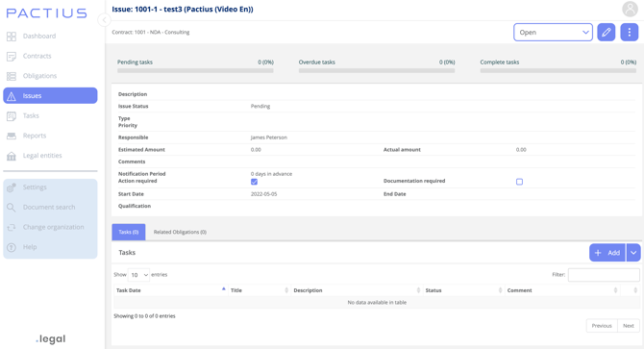This screenshot has width=644, height=349.
Task: Click the responsible name James Peterson
Action: pyautogui.click(x=269, y=137)
